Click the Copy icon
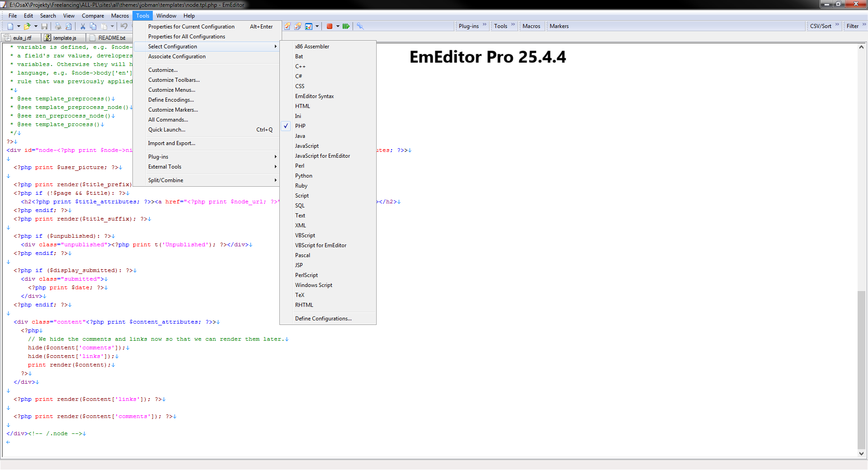 pyautogui.click(x=93, y=26)
